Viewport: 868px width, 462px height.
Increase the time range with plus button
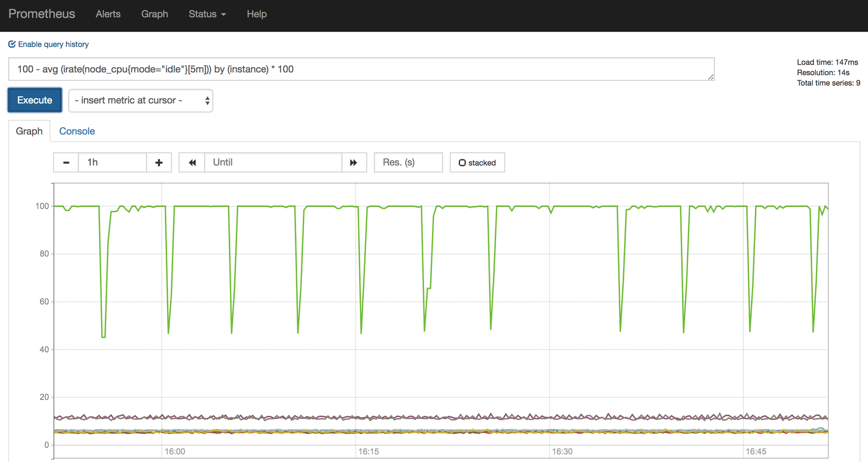tap(159, 162)
